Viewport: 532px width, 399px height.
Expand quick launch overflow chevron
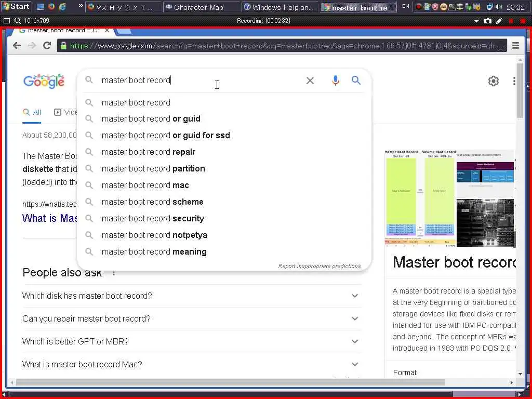pos(81,6)
